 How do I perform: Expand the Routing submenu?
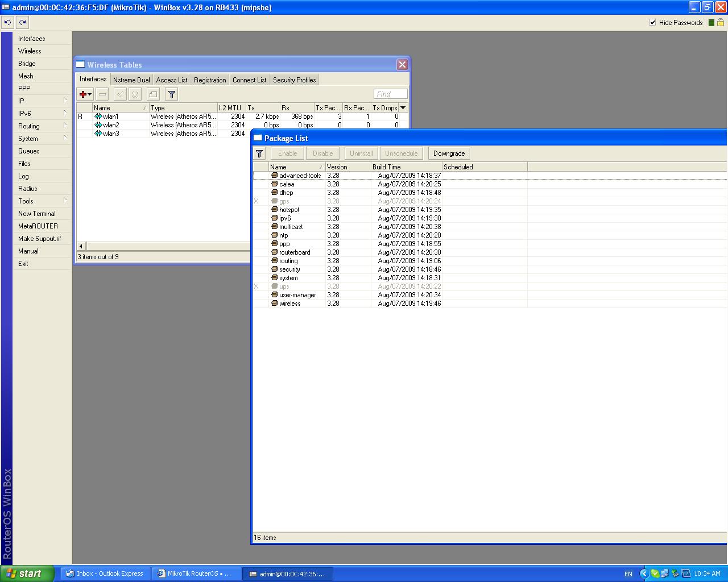(x=43, y=126)
